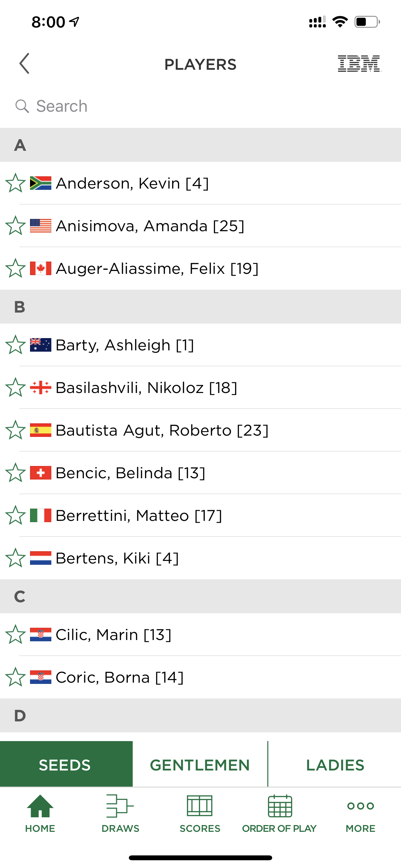Image resolution: width=401 pixels, height=868 pixels.
Task: Tap the IBM logo in header
Action: [x=359, y=63]
